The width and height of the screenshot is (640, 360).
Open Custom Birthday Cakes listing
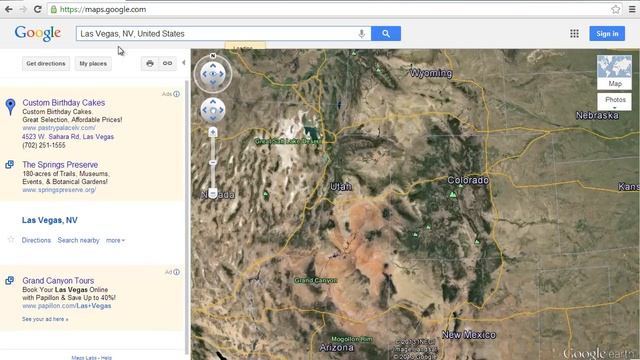tap(64, 103)
